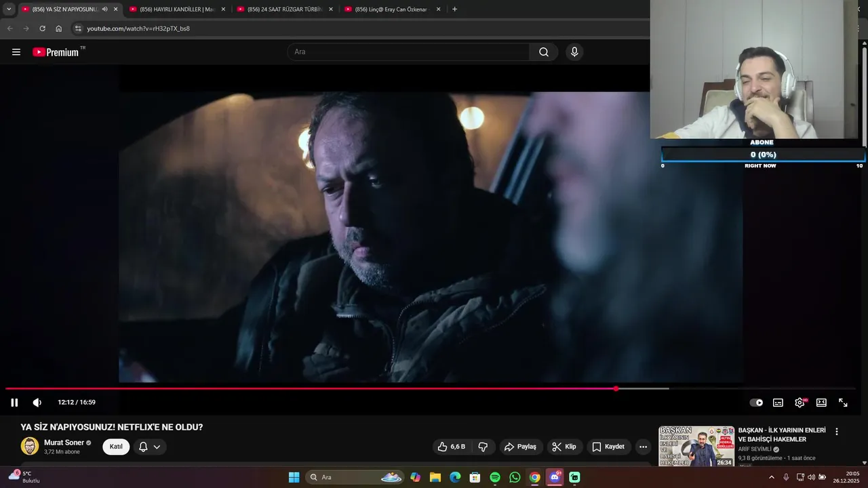Open the ARİF SEVİMLİ channel name
This screenshot has height=488, width=868.
click(754, 449)
